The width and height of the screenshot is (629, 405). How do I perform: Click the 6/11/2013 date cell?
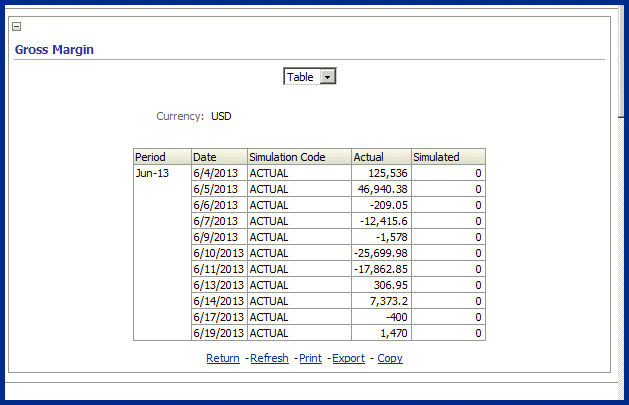(219, 269)
